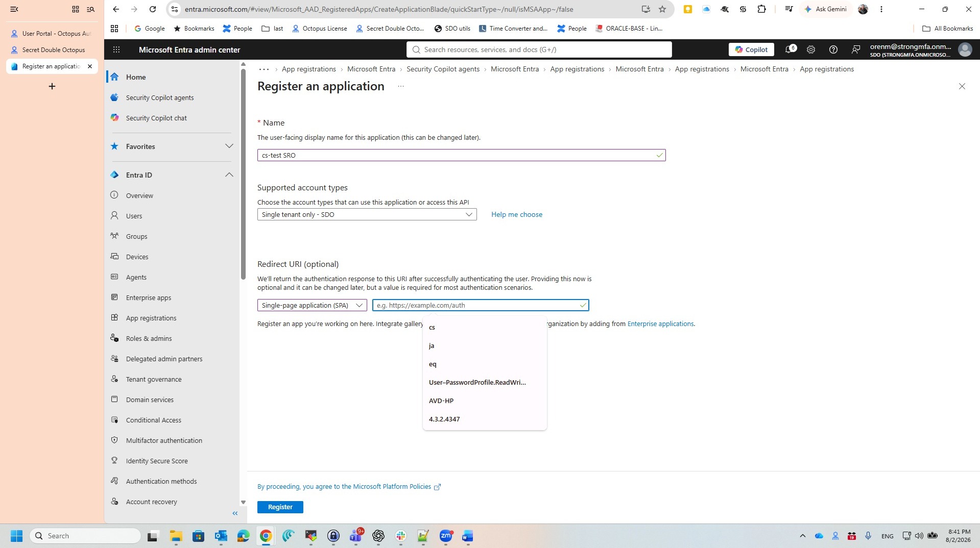Open Entra portal settings gear

tap(811, 49)
